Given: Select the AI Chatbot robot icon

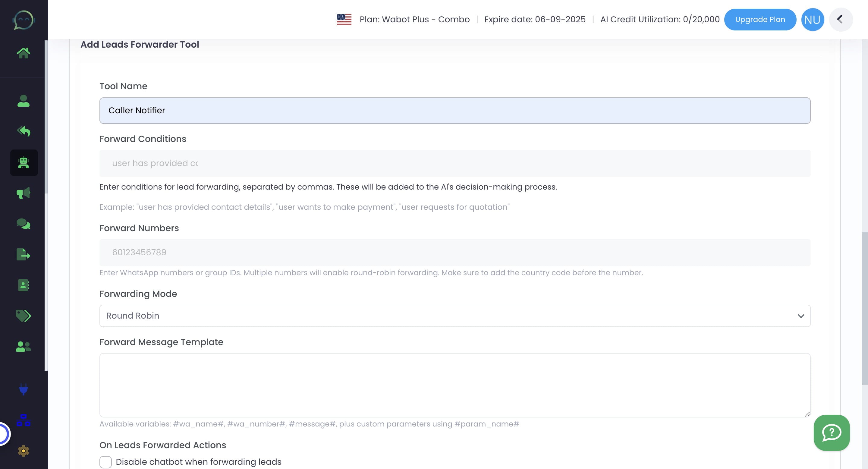Looking at the screenshot, I should (x=24, y=163).
